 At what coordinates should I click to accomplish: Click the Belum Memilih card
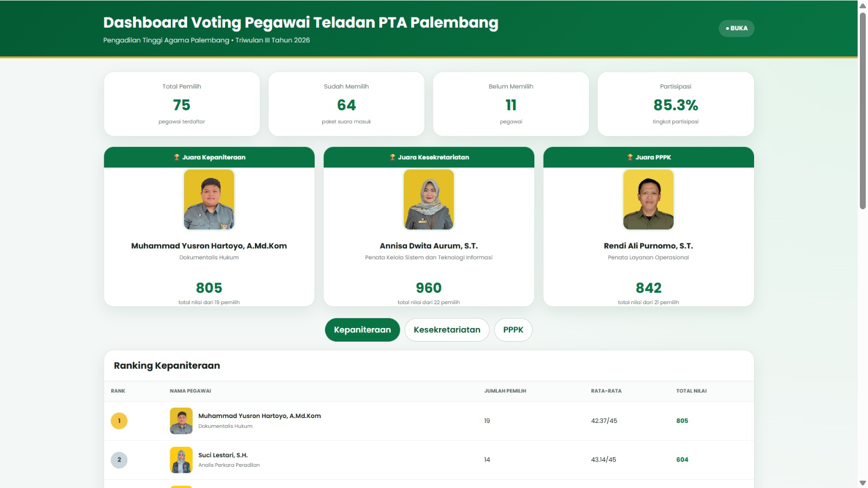point(511,104)
